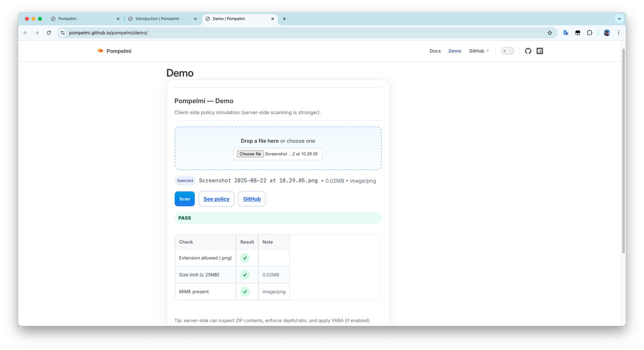Click the page vertical scrollbar

coord(623,149)
